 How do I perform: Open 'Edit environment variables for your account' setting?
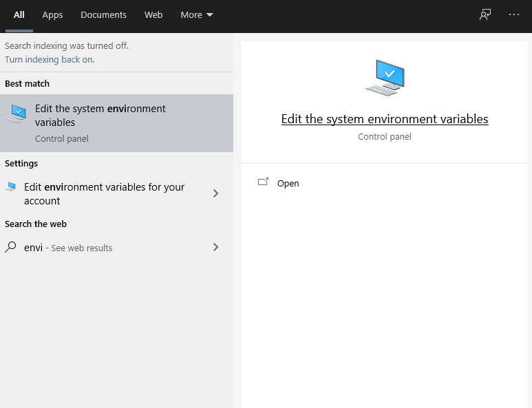[105, 194]
